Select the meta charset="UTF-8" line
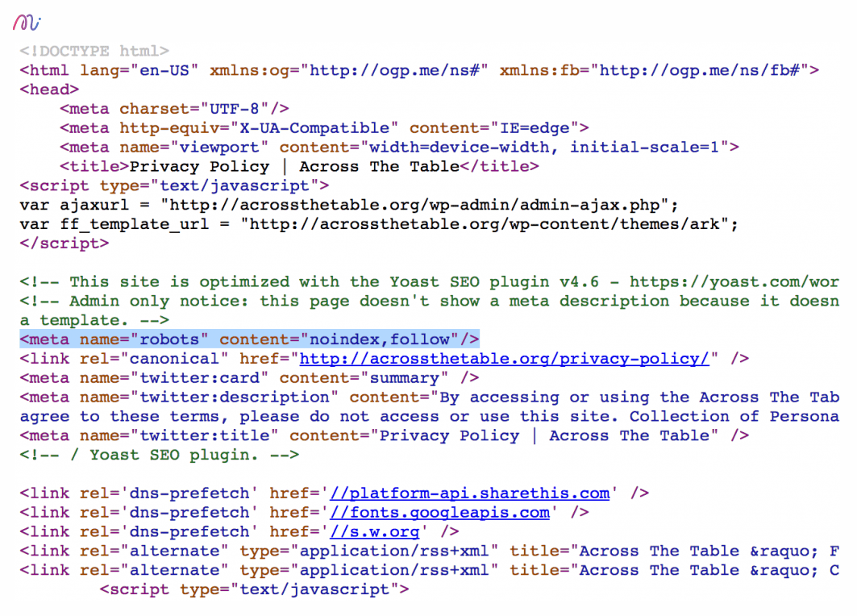Viewport: 857px width, 616px height. pyautogui.click(x=174, y=108)
